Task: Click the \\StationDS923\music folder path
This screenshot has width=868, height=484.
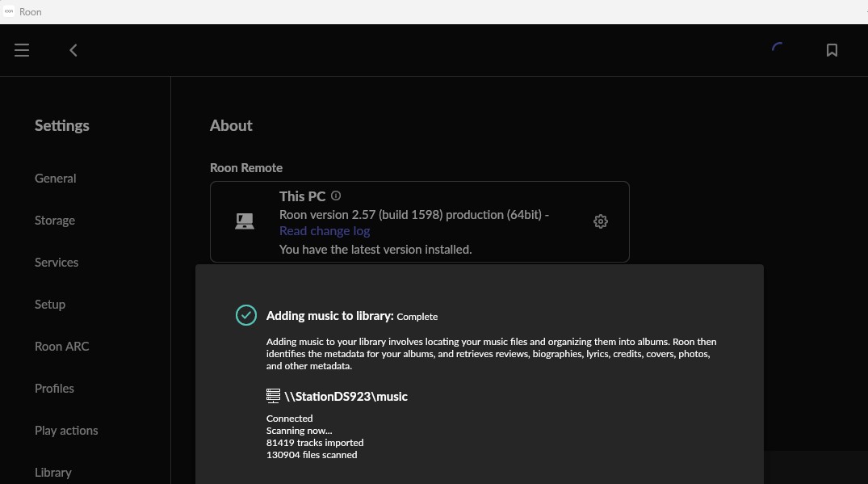Action: [x=346, y=397]
